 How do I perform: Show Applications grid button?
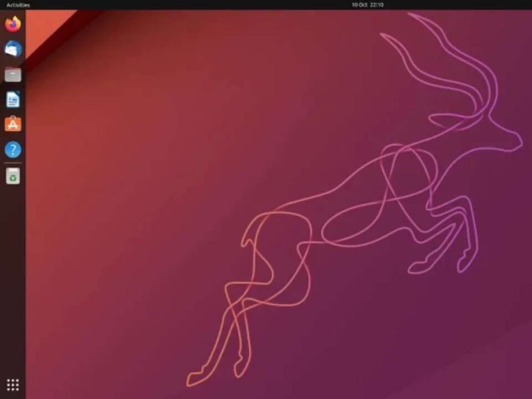[13, 385]
